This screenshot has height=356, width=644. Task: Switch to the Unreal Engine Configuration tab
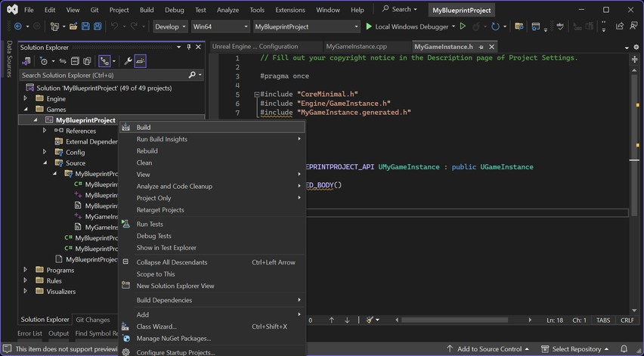coord(255,47)
